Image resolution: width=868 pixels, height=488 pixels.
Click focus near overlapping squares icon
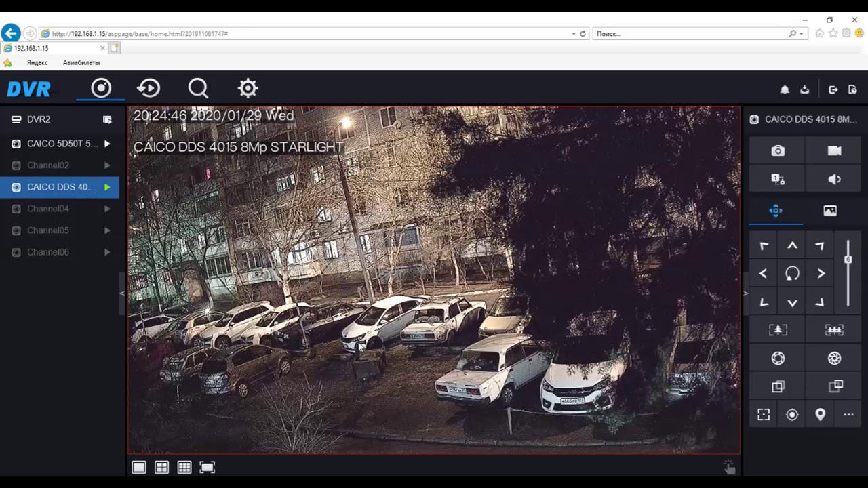click(x=778, y=386)
